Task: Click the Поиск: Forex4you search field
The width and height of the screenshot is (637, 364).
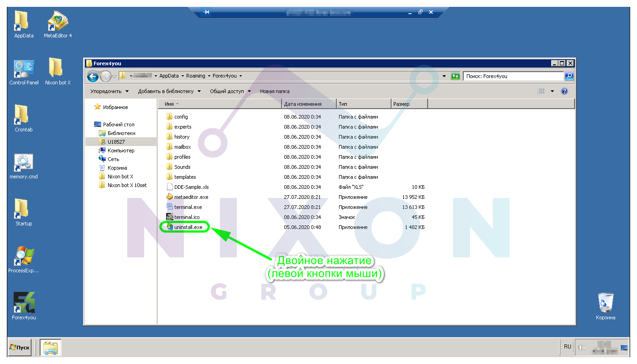Action: [x=513, y=76]
